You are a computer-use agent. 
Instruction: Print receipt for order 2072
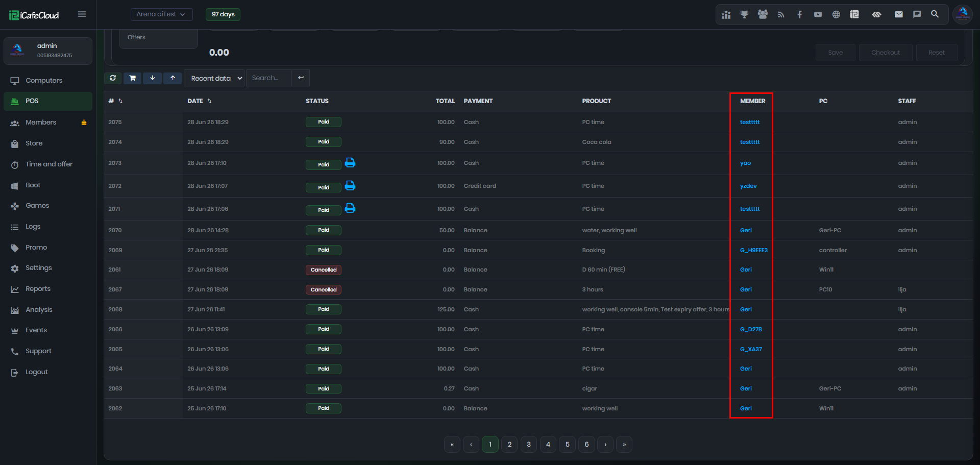(x=350, y=186)
